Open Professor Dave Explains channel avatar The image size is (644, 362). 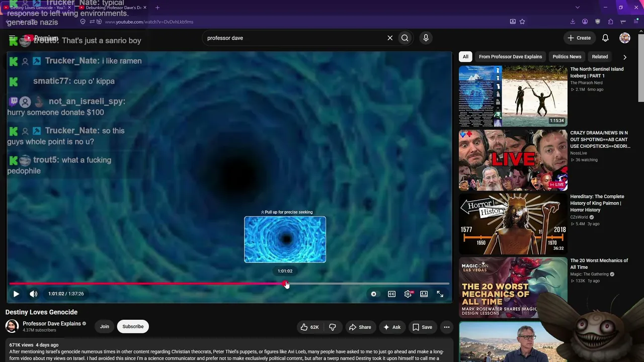12,326
